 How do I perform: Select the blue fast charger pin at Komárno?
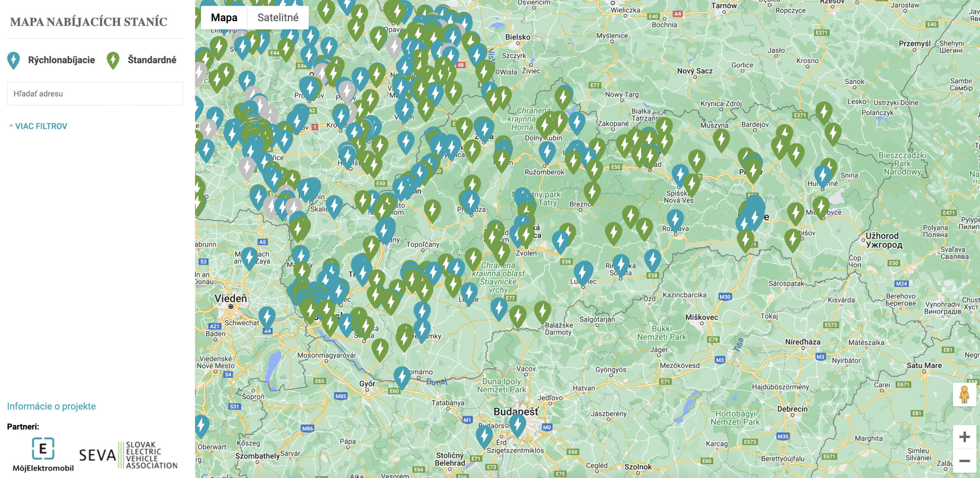[x=402, y=377]
